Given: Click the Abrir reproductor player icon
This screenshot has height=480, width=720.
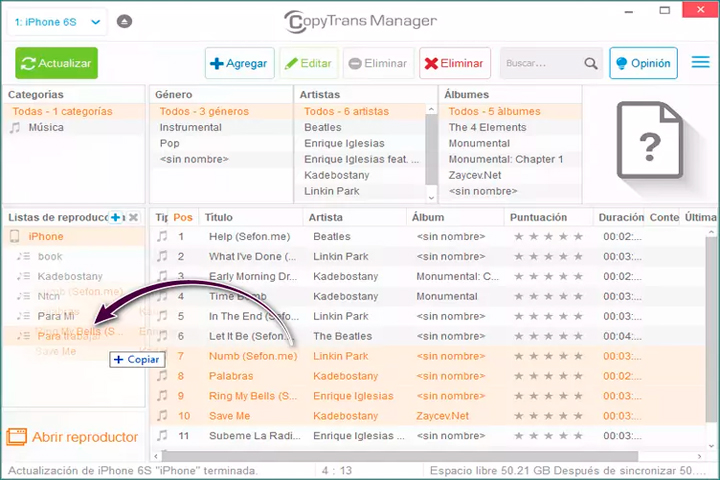Looking at the screenshot, I should [17, 437].
